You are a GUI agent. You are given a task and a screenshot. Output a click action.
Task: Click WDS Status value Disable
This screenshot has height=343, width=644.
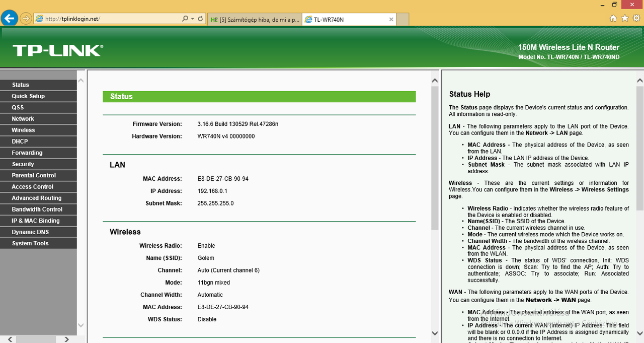coord(207,319)
